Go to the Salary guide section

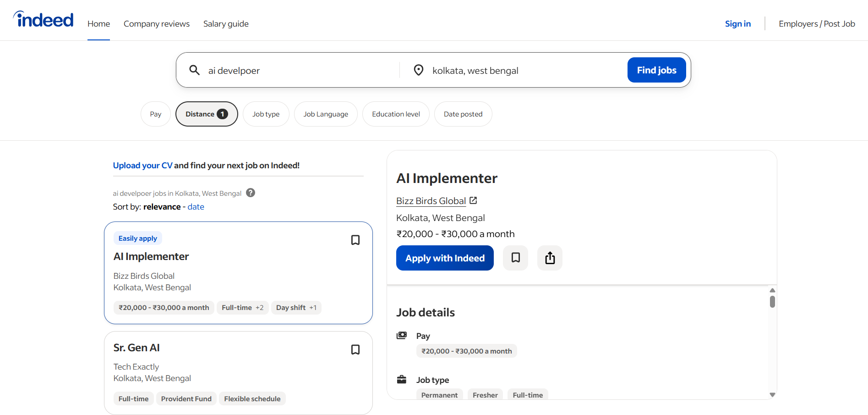point(225,23)
